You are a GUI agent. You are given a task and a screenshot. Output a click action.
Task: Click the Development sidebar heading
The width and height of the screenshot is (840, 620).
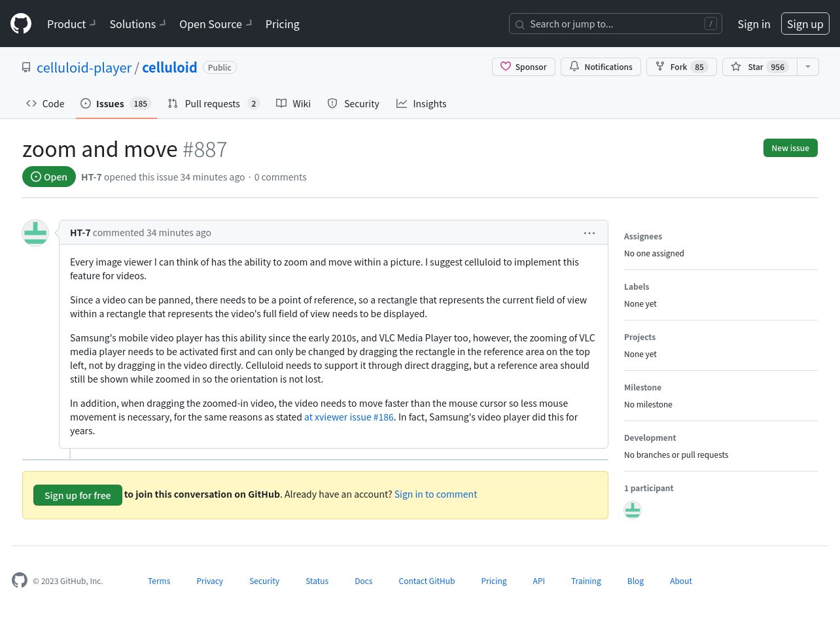[x=650, y=438]
